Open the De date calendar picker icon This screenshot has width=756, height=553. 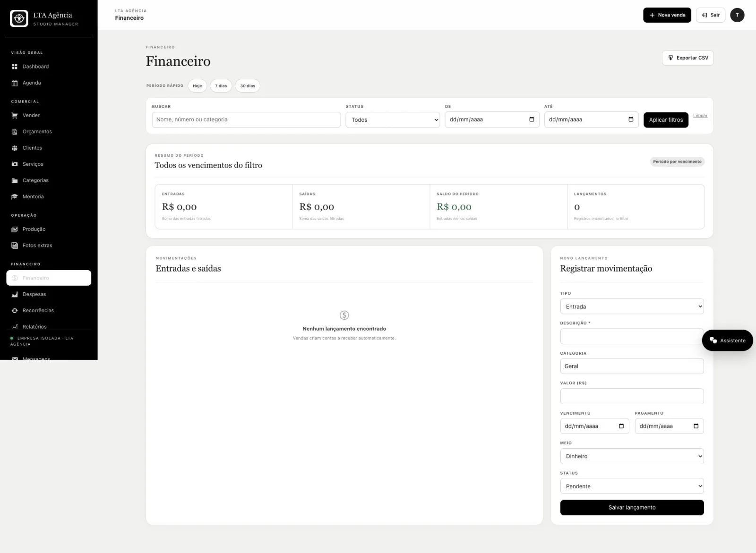(x=532, y=119)
